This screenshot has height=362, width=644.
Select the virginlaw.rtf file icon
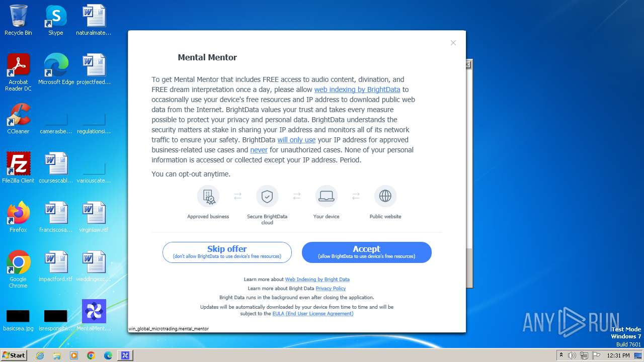(x=94, y=217)
